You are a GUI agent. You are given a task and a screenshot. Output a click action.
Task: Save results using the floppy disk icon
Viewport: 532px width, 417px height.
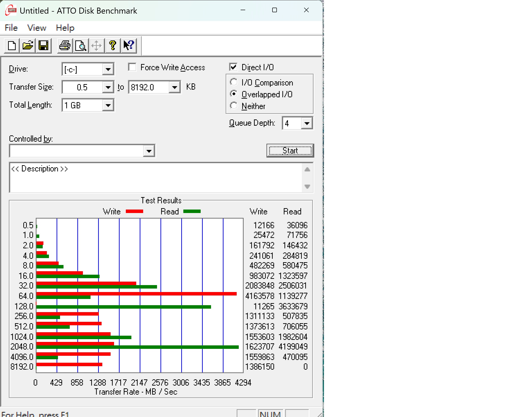[x=43, y=46]
